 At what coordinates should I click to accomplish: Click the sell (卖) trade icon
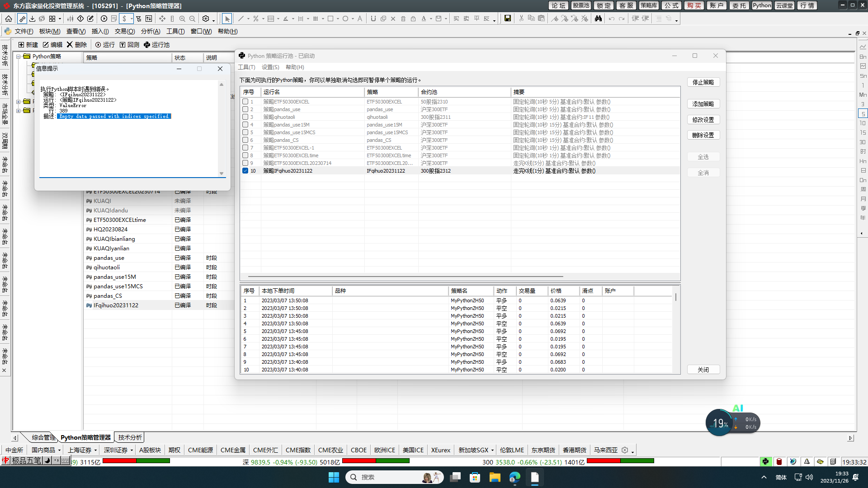point(466,19)
